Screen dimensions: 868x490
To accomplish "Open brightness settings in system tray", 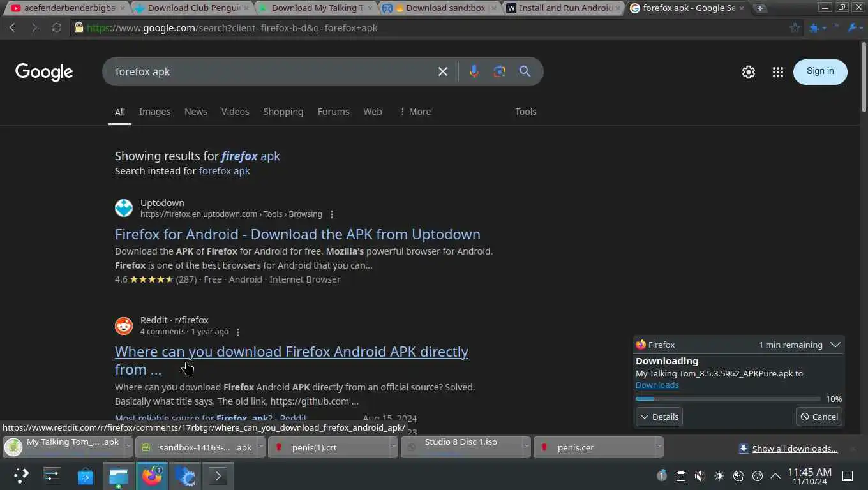I will click(x=719, y=476).
